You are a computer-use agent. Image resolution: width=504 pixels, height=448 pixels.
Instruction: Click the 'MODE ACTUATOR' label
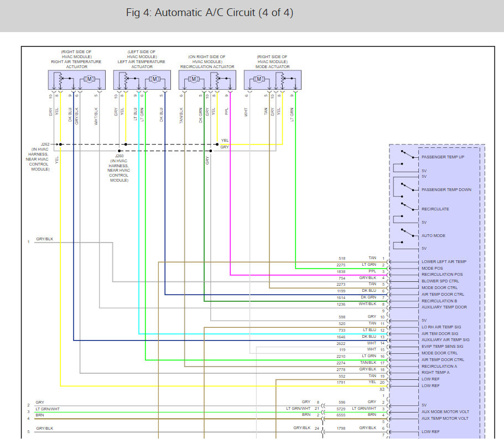273,66
